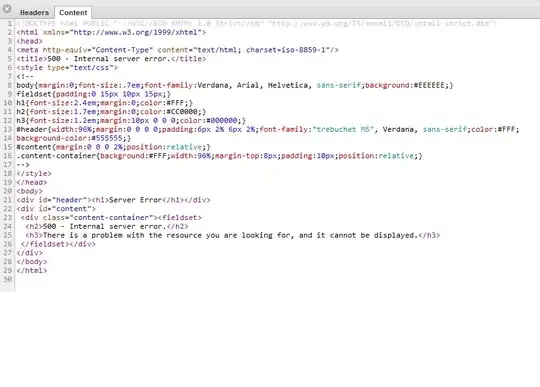This screenshot has width=540, height=387.
Task: Click the closing </html> tag line
Action: coord(32,271)
